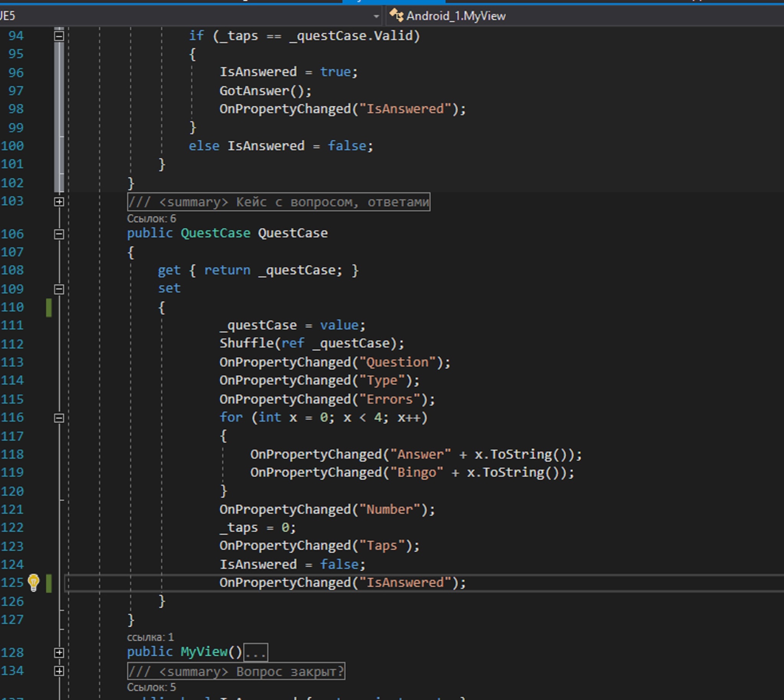The width and height of the screenshot is (784, 700).
Task: Click the MyView class icon in navigation bar
Action: click(397, 15)
